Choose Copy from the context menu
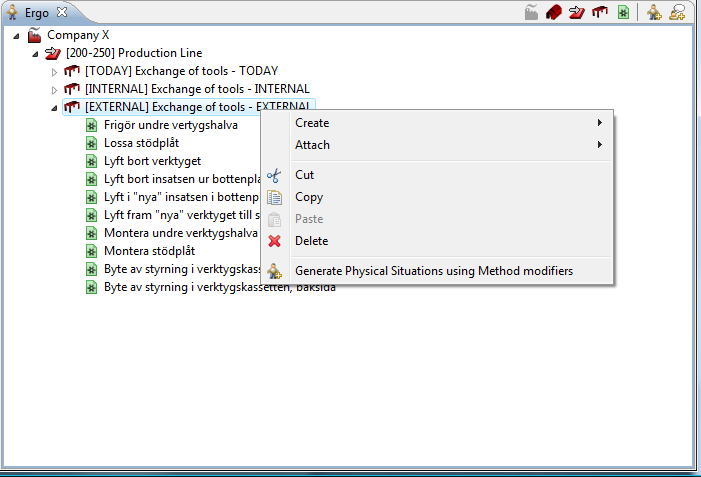This screenshot has width=701, height=477. pyautogui.click(x=308, y=197)
